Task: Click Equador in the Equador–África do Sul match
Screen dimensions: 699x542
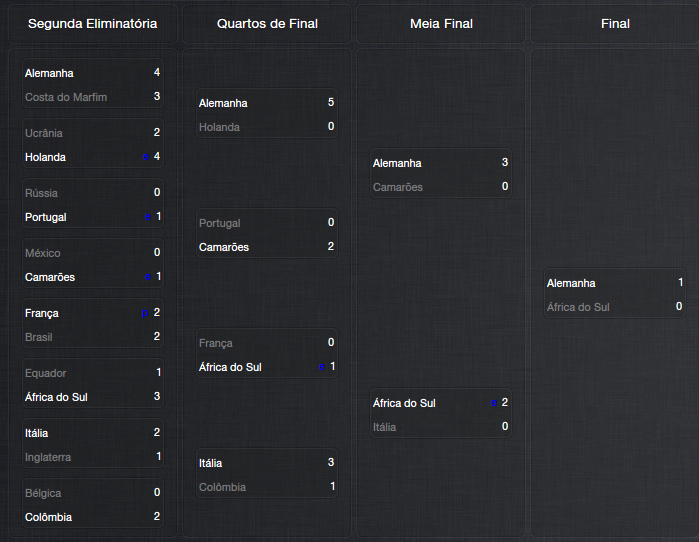Action: tap(46, 373)
